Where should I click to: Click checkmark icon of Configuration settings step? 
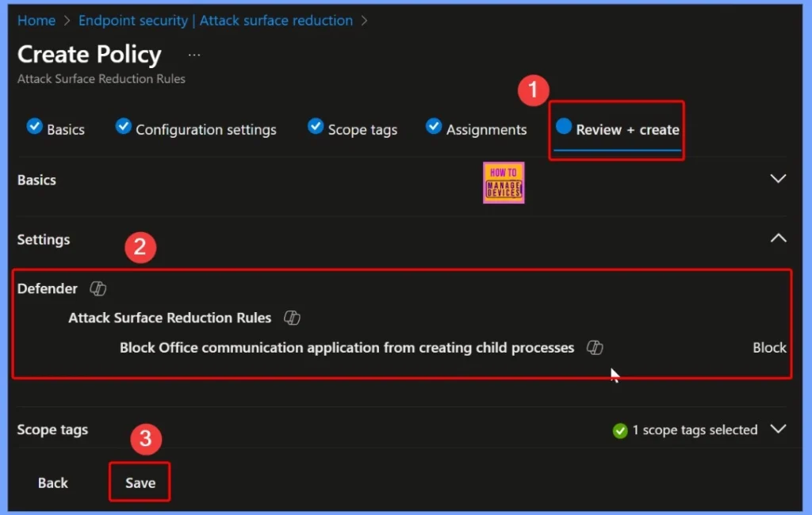[x=123, y=127]
